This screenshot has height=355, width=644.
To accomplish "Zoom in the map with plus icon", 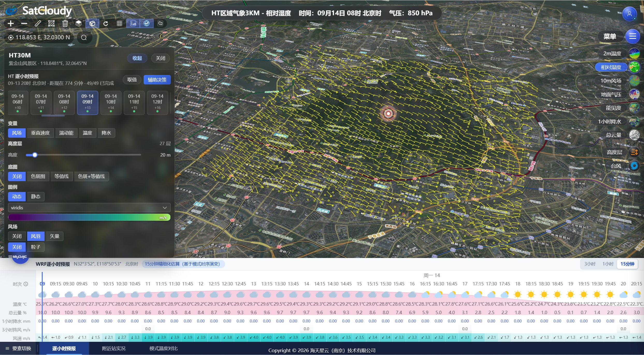I will pyautogui.click(x=11, y=24).
